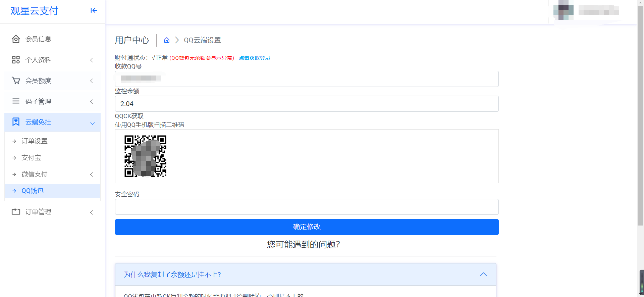The width and height of the screenshot is (644, 297).
Task: Click the blurred username in header
Action: tap(598, 10)
